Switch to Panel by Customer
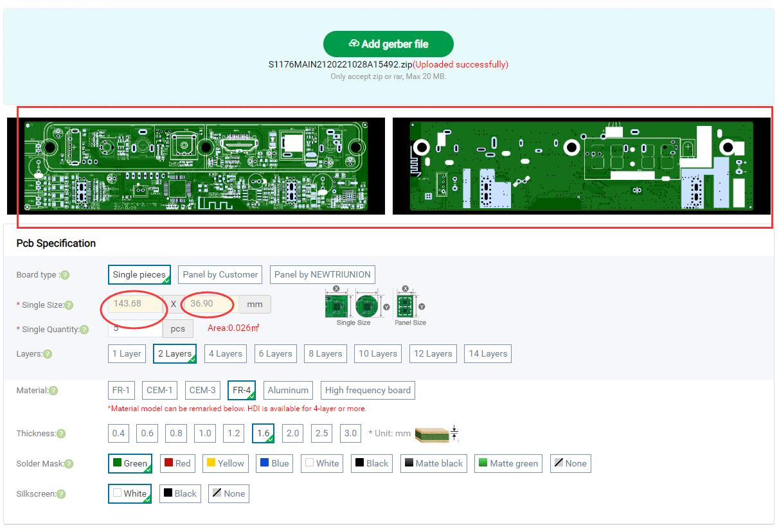Screen dimensions: 779x532 [x=220, y=274]
